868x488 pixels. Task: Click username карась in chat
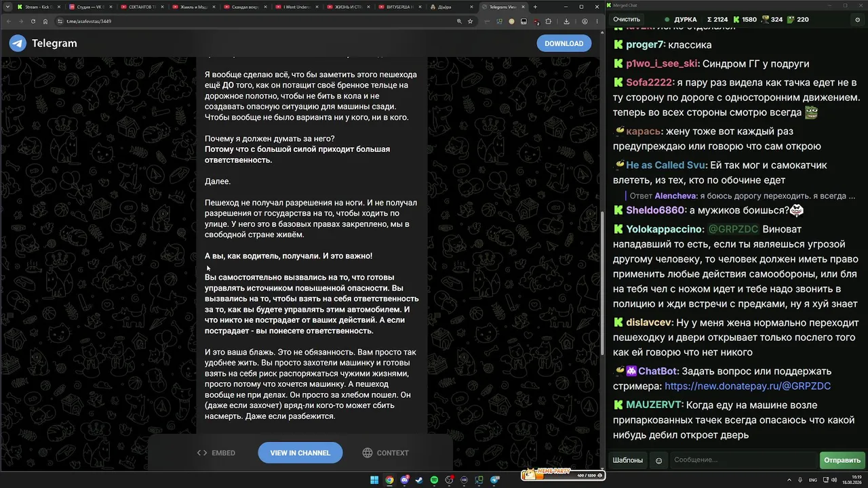pos(644,131)
